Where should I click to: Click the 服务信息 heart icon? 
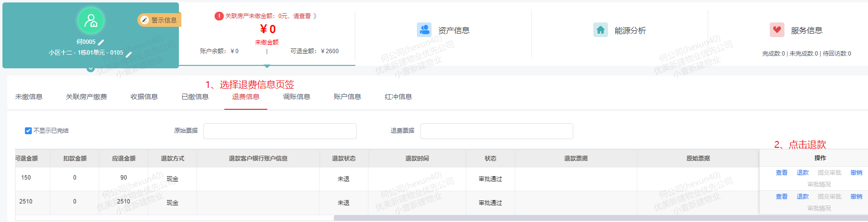tap(777, 30)
